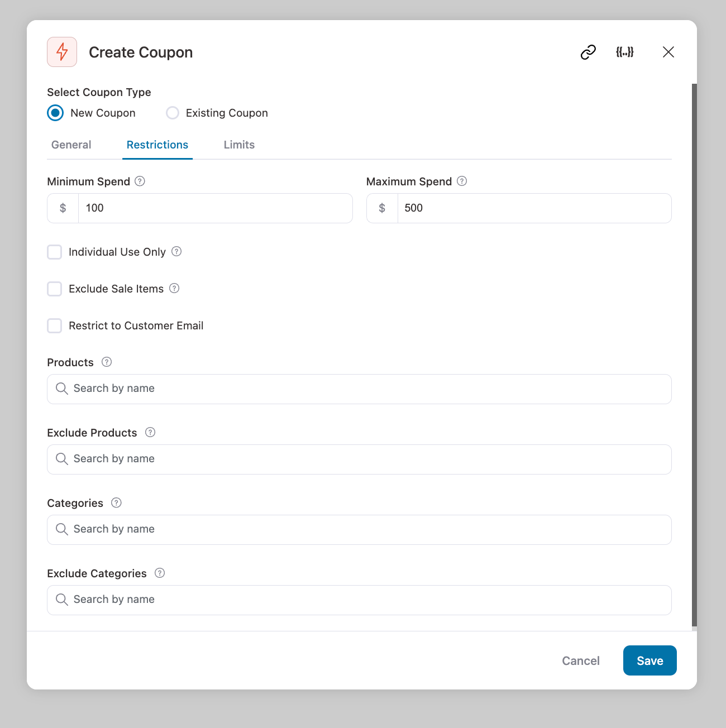
Task: Select the Existing Coupon radio button
Action: (x=173, y=113)
